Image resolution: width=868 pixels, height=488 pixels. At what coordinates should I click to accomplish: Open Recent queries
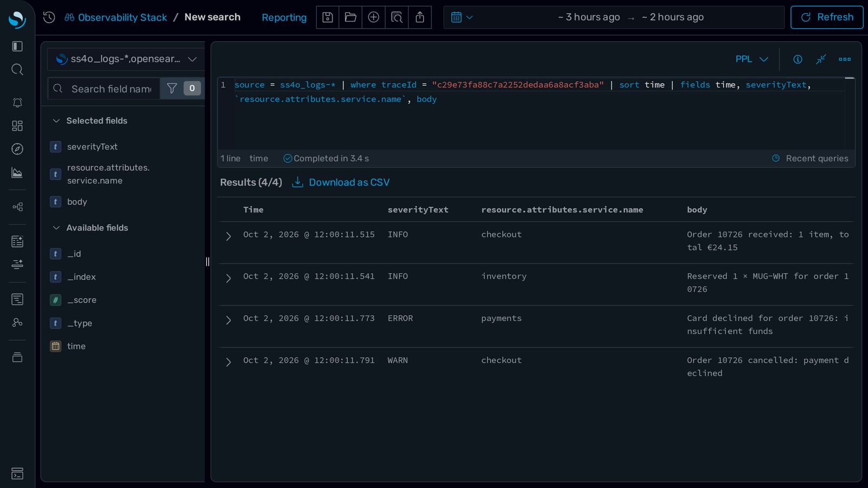click(x=810, y=158)
